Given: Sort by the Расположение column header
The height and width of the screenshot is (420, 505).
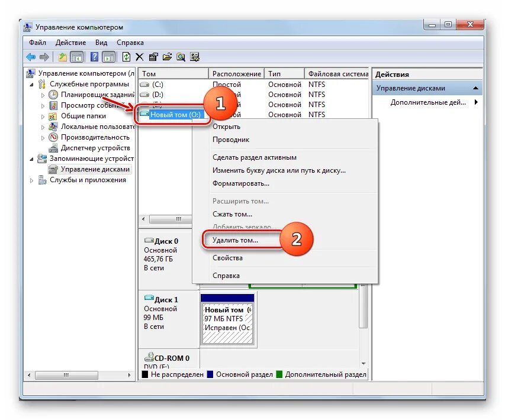Looking at the screenshot, I should pos(236,74).
